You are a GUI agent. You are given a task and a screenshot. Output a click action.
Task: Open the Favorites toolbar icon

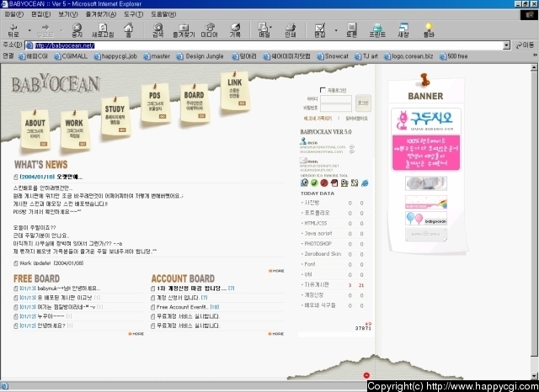click(184, 30)
